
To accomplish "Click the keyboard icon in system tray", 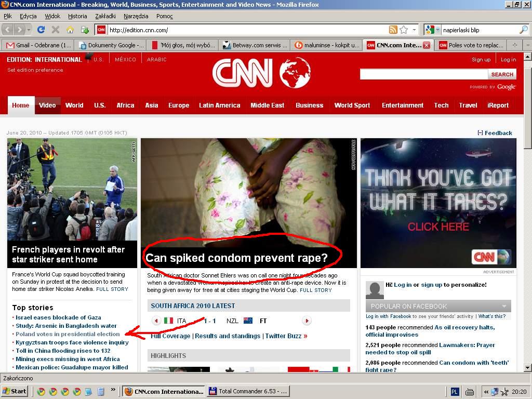I will point(470,392).
